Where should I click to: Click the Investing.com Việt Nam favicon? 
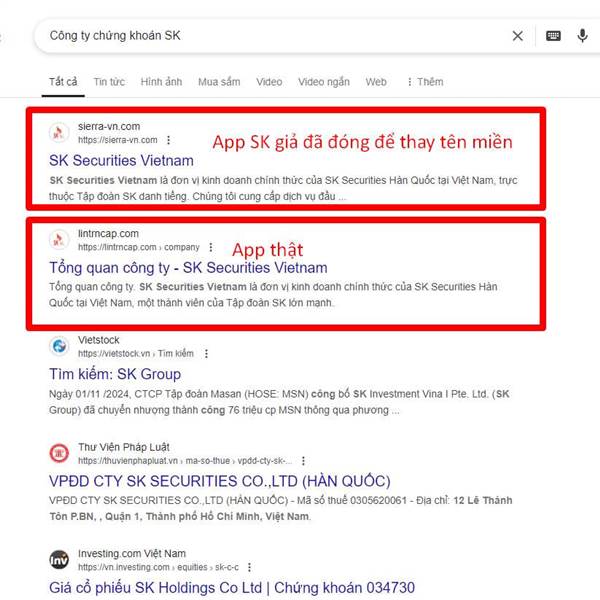59,559
